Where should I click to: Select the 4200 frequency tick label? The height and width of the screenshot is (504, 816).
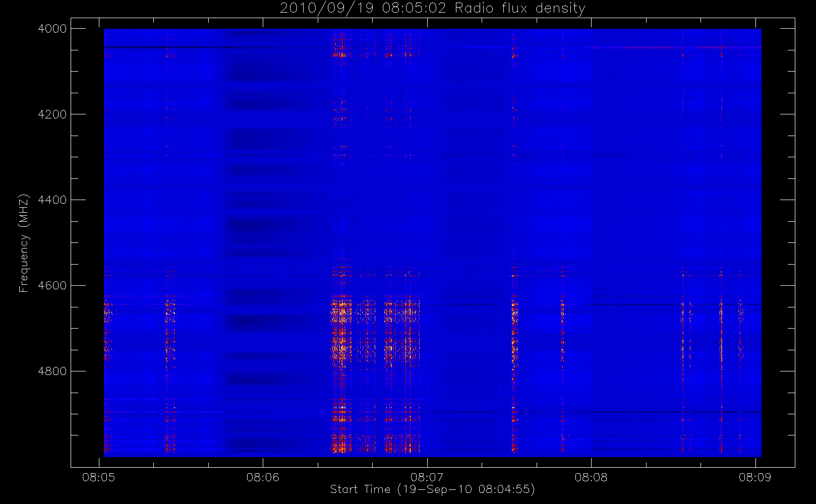[x=52, y=114]
